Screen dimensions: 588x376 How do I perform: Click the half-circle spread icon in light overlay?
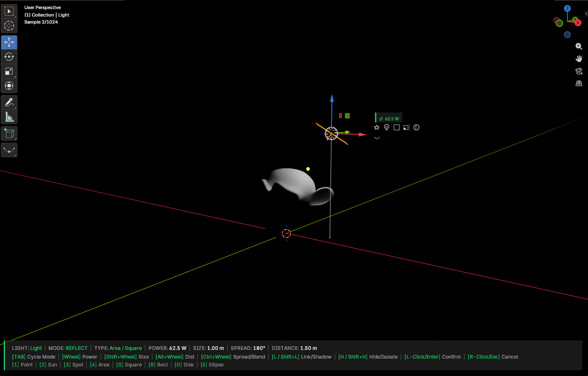pyautogui.click(x=416, y=127)
